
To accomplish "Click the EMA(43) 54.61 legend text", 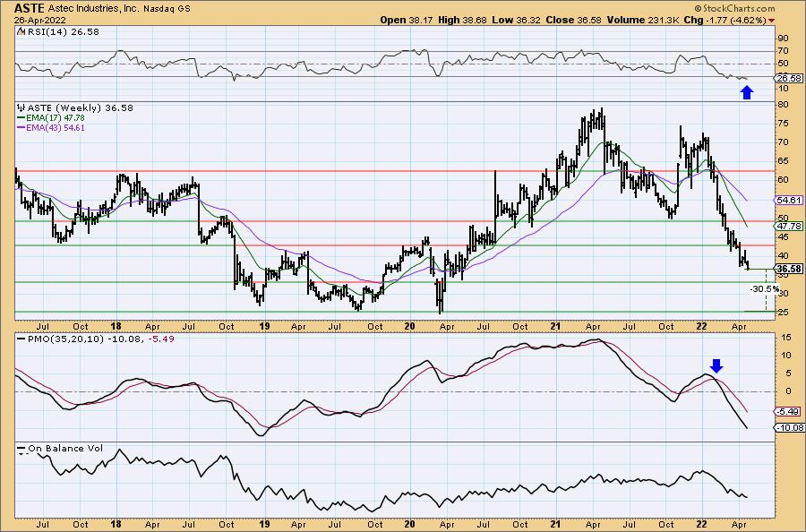I will click(56, 128).
